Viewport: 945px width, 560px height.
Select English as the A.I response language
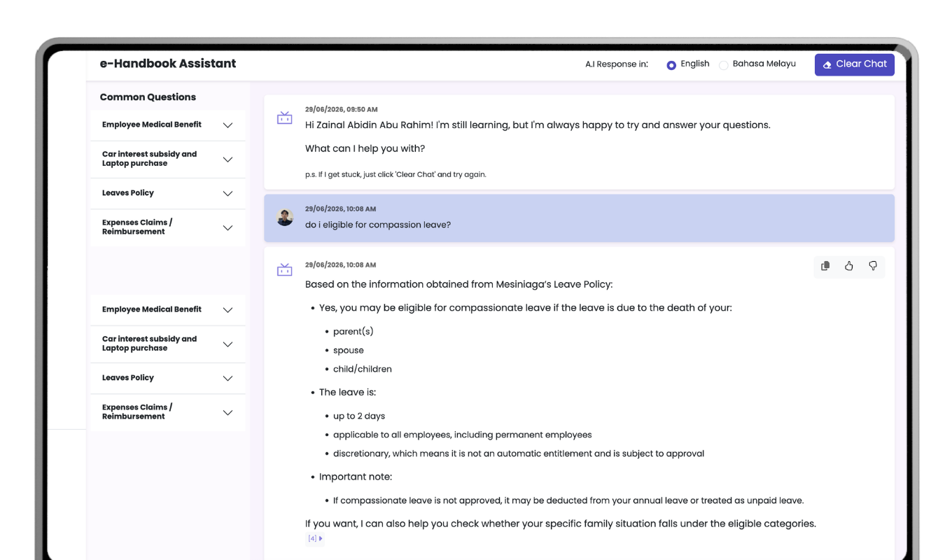pyautogui.click(x=671, y=65)
